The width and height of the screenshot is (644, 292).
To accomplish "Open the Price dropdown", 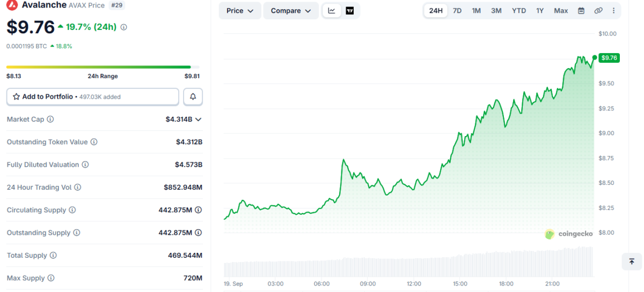I will [x=240, y=11].
